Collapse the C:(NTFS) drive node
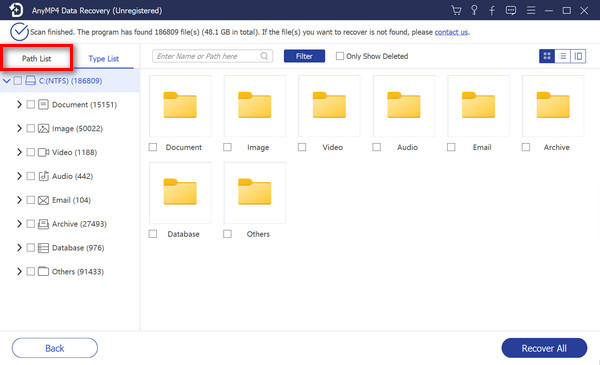600x365 pixels. (7, 81)
